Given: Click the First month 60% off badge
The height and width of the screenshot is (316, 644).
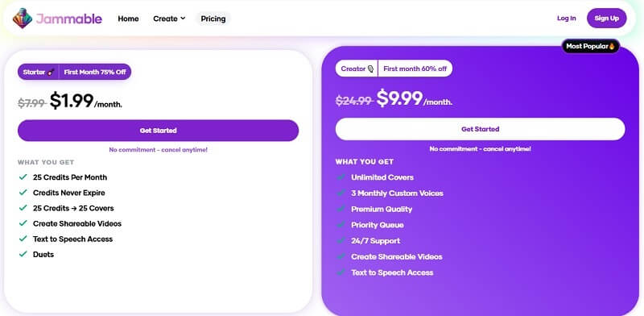Looking at the screenshot, I should [415, 69].
